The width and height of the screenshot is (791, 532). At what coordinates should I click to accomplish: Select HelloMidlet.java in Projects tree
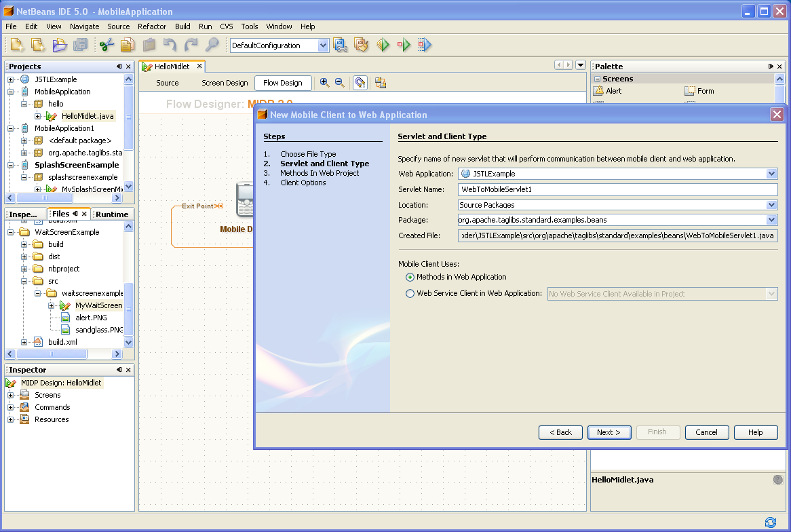[88, 116]
